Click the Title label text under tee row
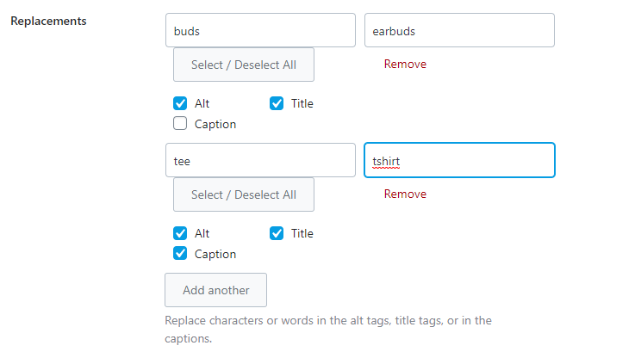641x364 pixels. point(302,234)
